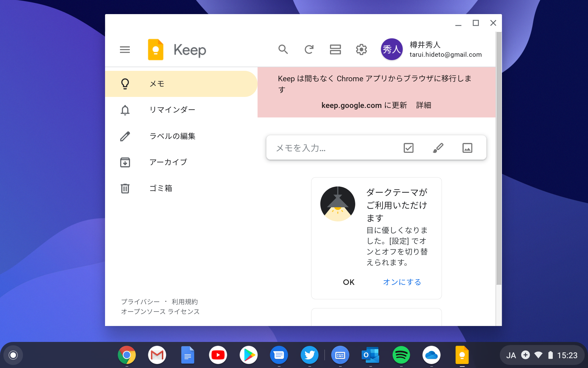The height and width of the screenshot is (368, 588).
Task: Open Keep settings with the gear icon
Action: 361,49
